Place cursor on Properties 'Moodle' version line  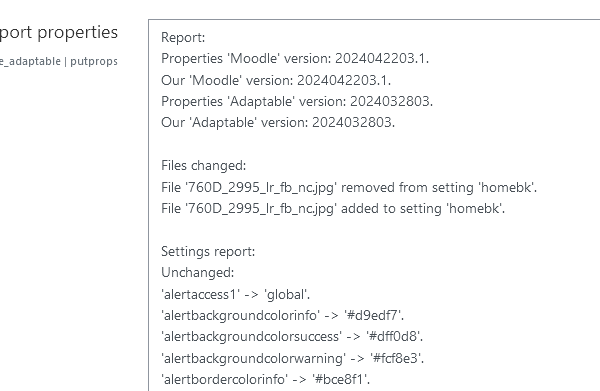click(295, 59)
